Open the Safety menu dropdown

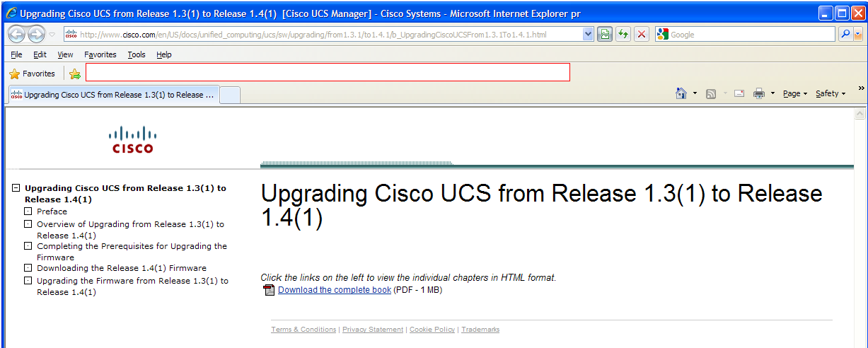[830, 93]
